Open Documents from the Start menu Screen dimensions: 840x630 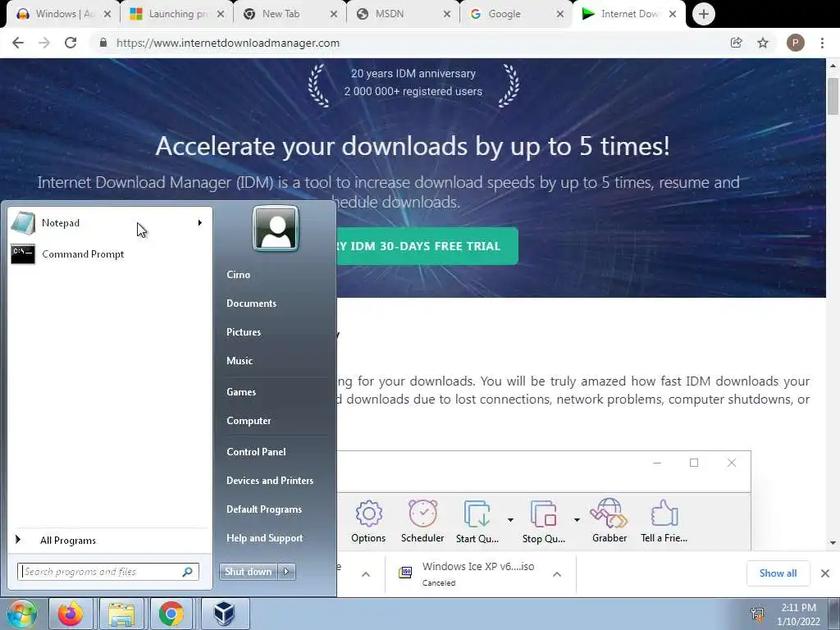coord(251,304)
